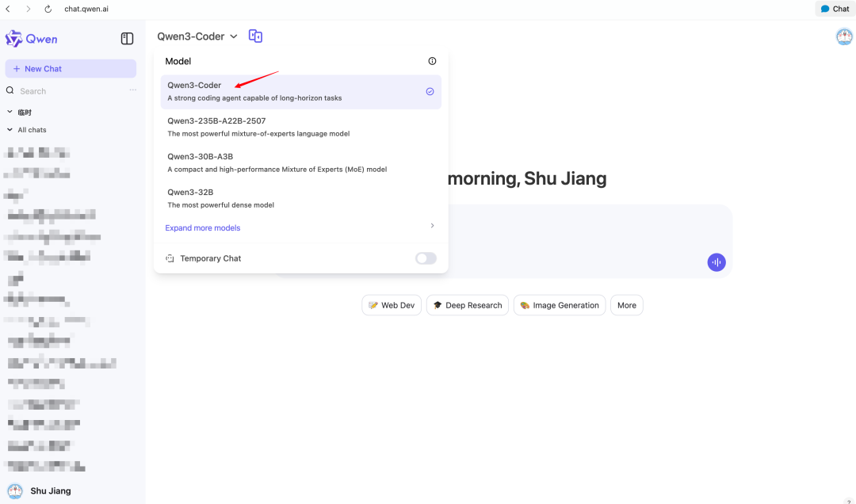Viewport: 856px width, 504px height.
Task: Choose the Qwen3-32B model
Action: pos(301,198)
